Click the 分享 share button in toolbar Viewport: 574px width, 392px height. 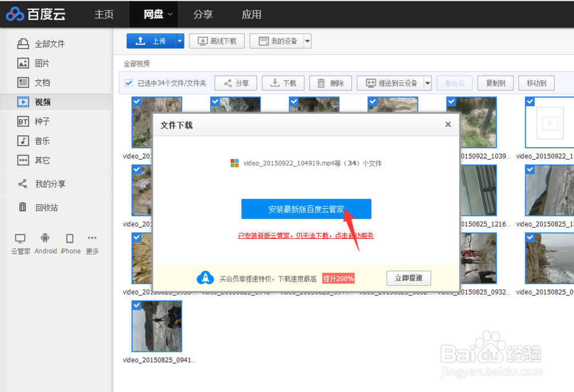236,83
